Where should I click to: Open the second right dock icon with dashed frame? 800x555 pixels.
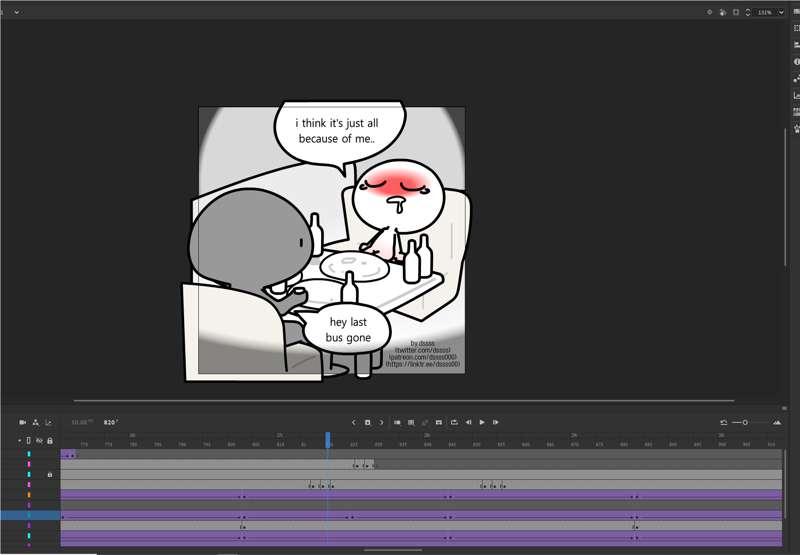coord(796,28)
